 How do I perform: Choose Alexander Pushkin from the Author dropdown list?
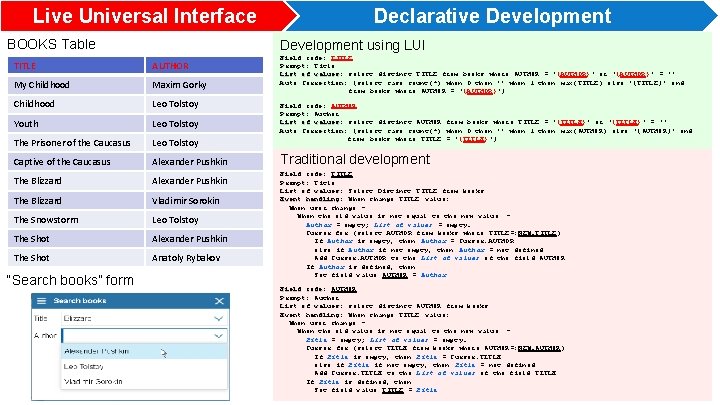(144, 351)
